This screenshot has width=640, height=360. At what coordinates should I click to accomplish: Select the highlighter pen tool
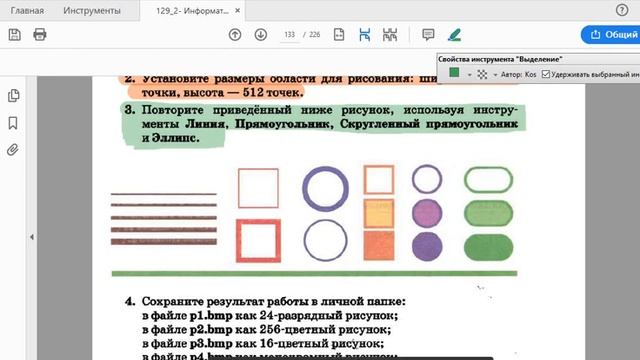454,35
